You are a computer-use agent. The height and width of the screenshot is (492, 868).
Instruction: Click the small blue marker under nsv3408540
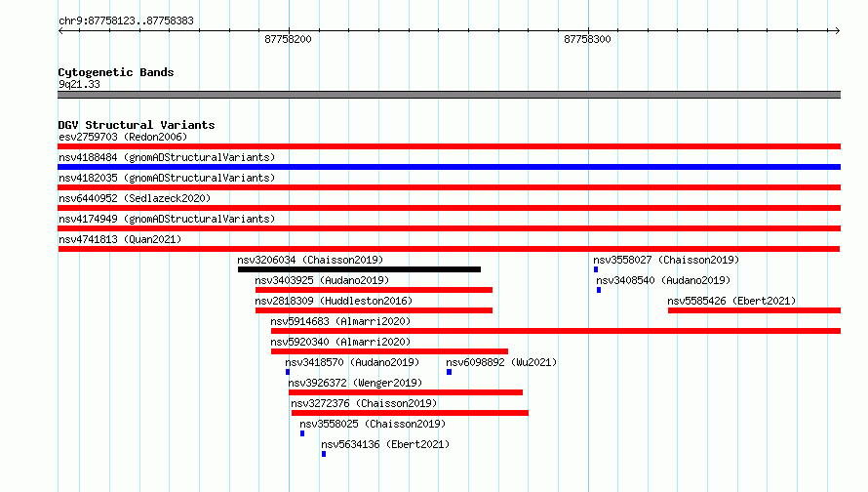coord(599,290)
